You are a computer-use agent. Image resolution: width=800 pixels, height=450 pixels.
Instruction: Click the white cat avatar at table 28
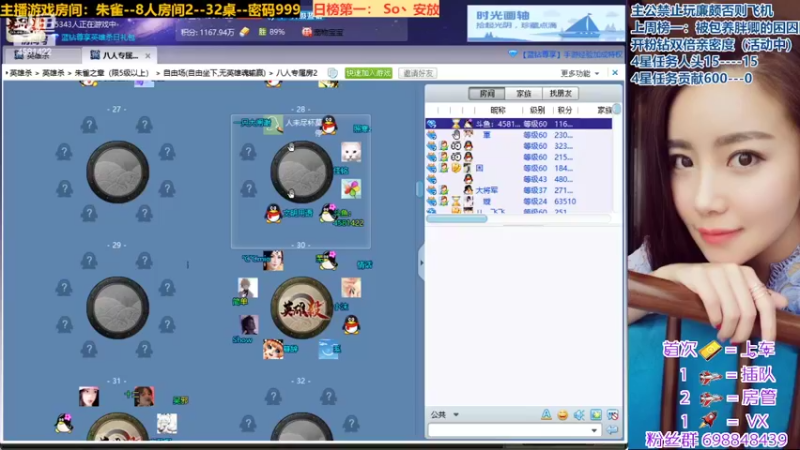351,152
